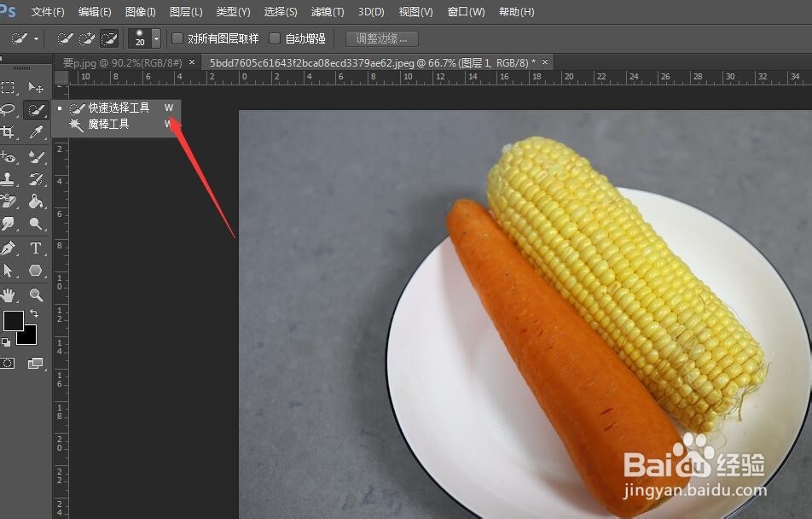Enable 自动增强 checkbox

[x=275, y=38]
